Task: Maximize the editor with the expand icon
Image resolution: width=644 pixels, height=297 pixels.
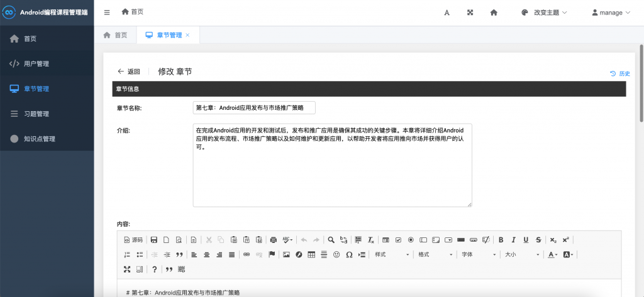Action: (x=127, y=269)
